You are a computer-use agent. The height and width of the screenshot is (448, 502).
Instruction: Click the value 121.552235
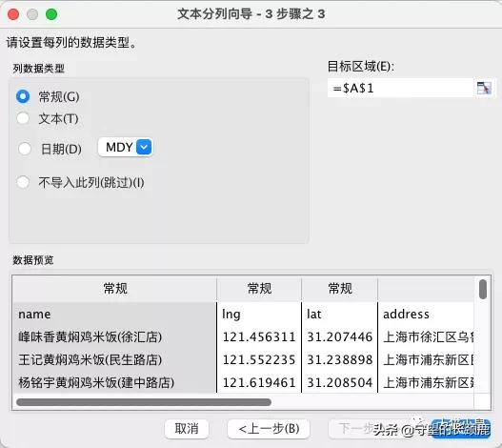tap(259, 360)
